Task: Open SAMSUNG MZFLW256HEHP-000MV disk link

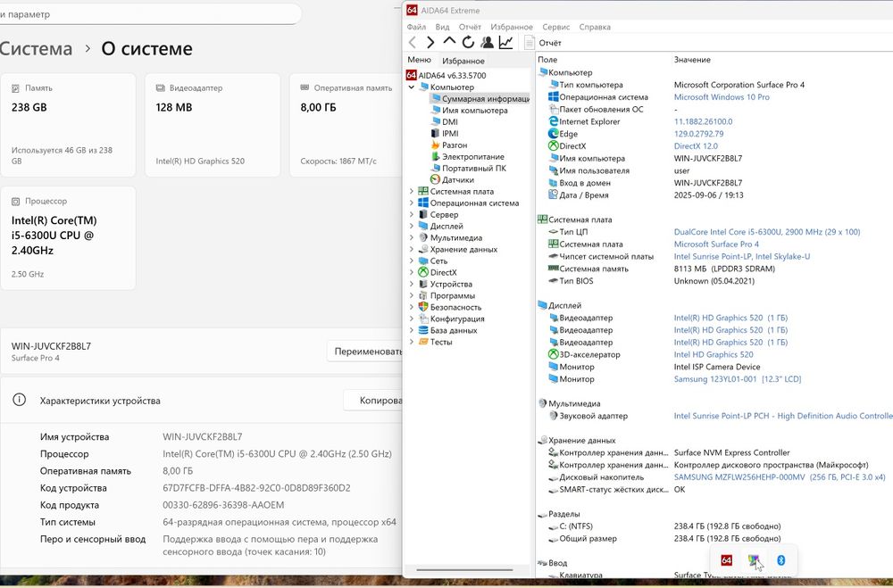Action: (780, 477)
